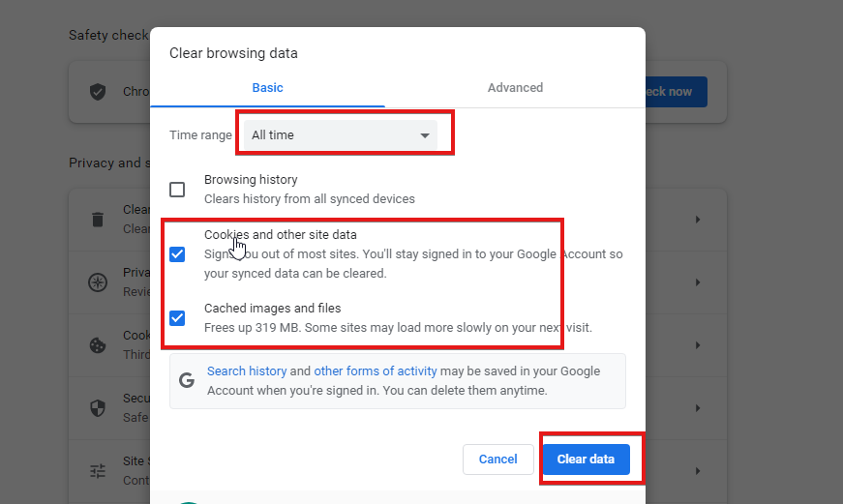Check the Browsing history checkbox
Image resolution: width=843 pixels, height=504 pixels.
coord(177,190)
